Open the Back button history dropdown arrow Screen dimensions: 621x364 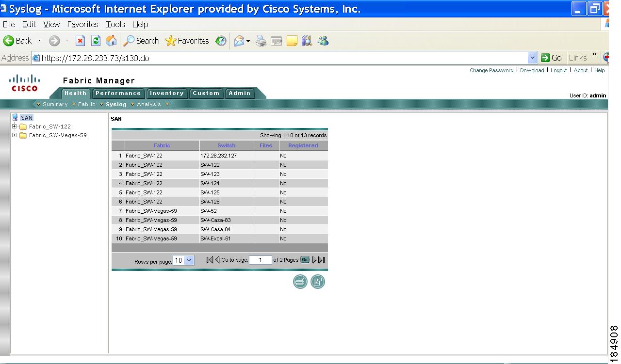tap(40, 41)
